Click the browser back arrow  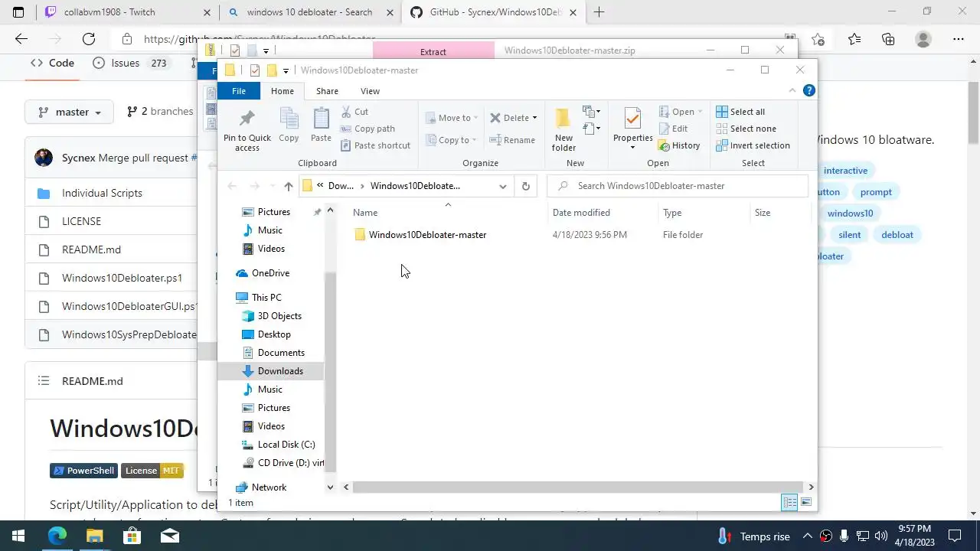21,39
